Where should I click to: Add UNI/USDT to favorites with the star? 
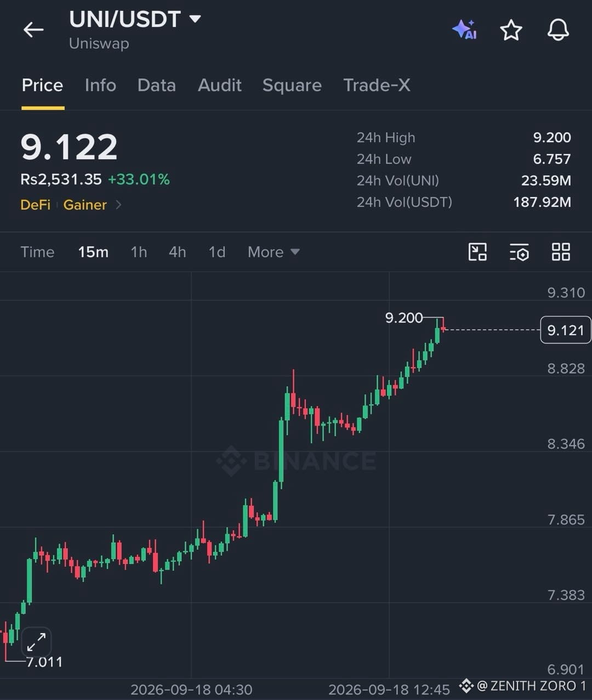coord(511,30)
